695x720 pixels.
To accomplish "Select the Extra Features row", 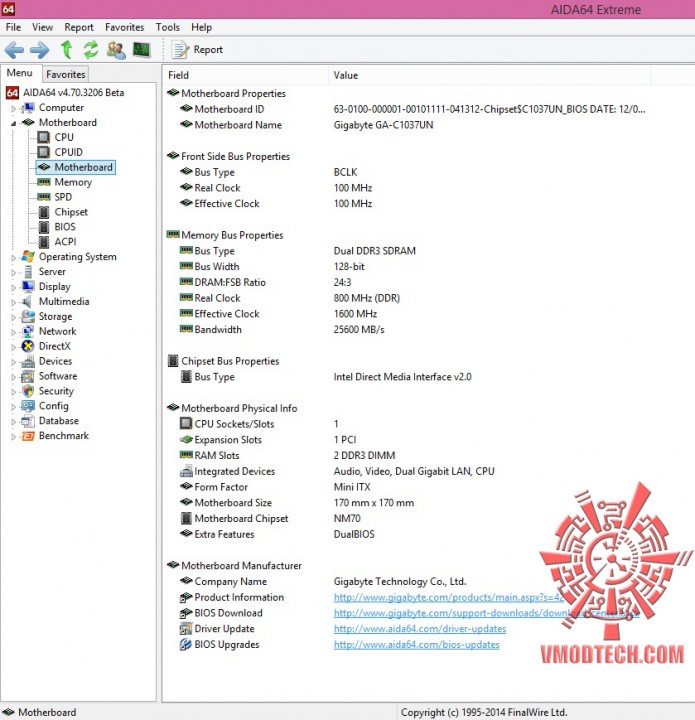I will [x=277, y=534].
